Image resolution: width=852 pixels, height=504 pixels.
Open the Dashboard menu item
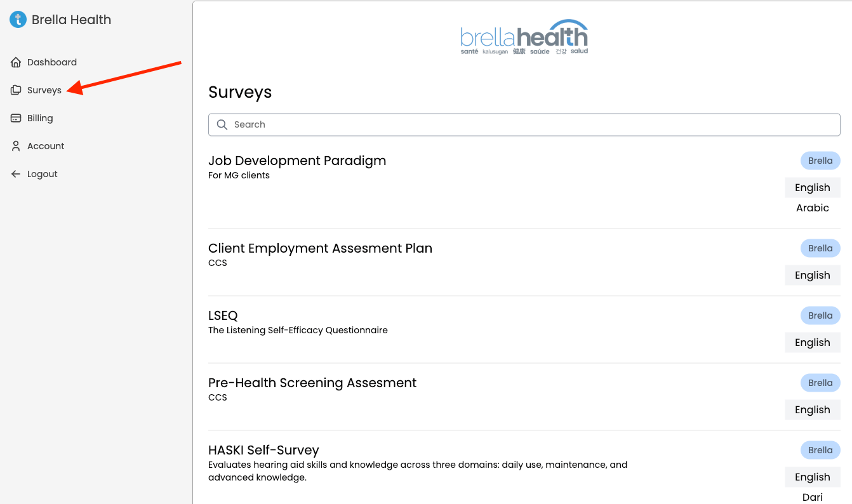51,62
